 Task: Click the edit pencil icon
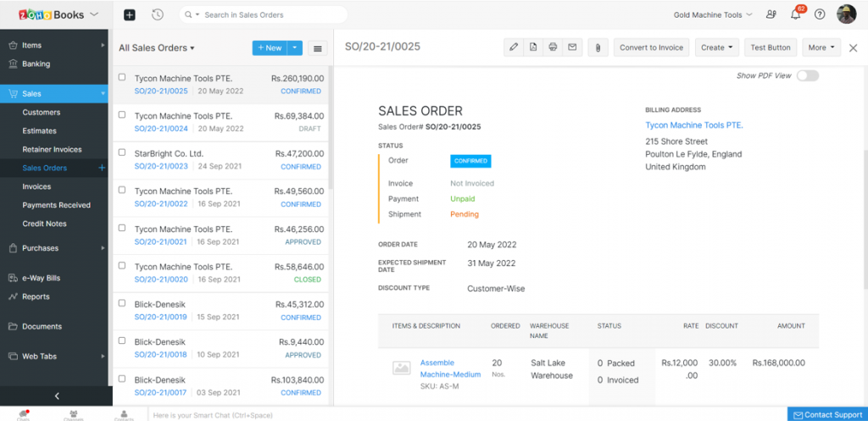pyautogui.click(x=514, y=47)
